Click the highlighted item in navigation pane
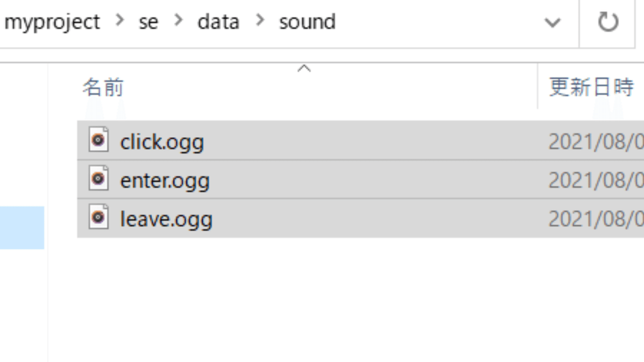Viewport: 644px width, 362px height. pyautogui.click(x=22, y=227)
